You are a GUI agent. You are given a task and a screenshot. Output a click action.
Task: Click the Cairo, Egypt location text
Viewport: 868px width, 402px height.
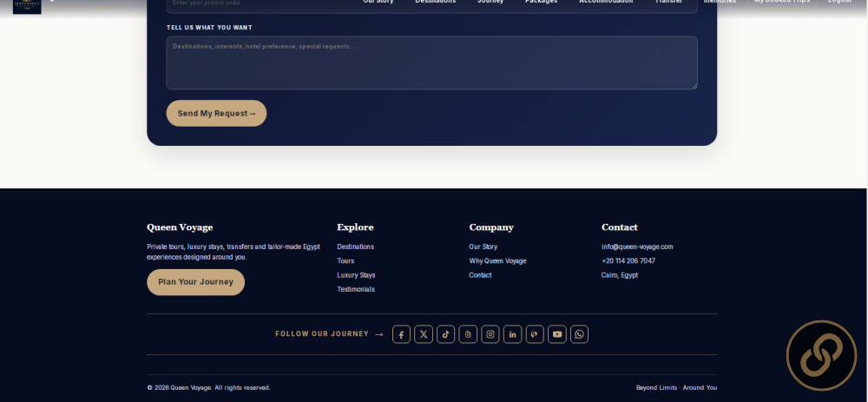[620, 275]
